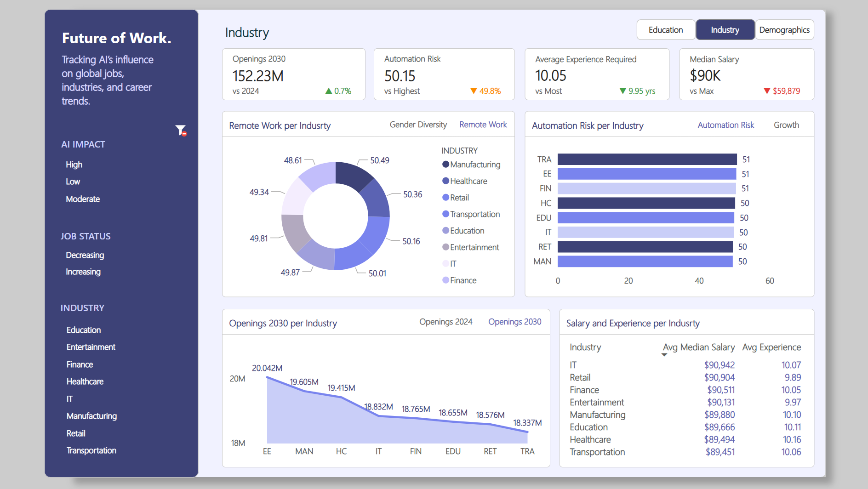
Task: Switch donut chart to Gender Diversity
Action: [418, 125]
